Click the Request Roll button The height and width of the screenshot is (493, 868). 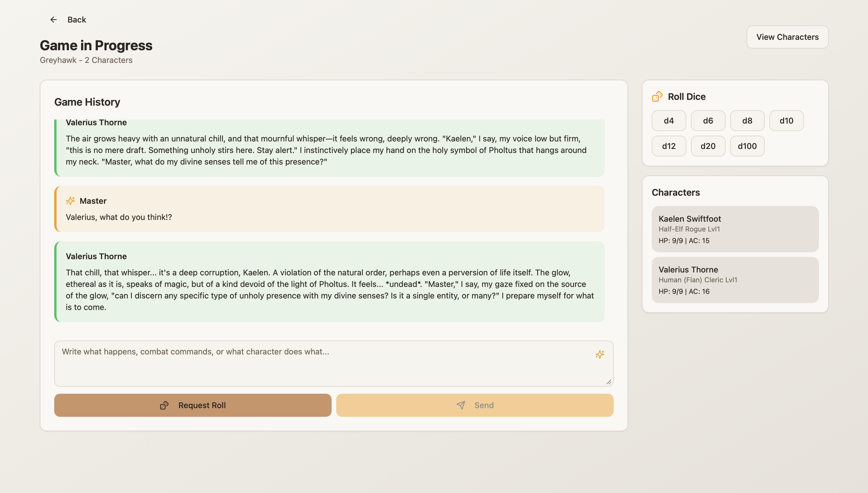(x=192, y=405)
